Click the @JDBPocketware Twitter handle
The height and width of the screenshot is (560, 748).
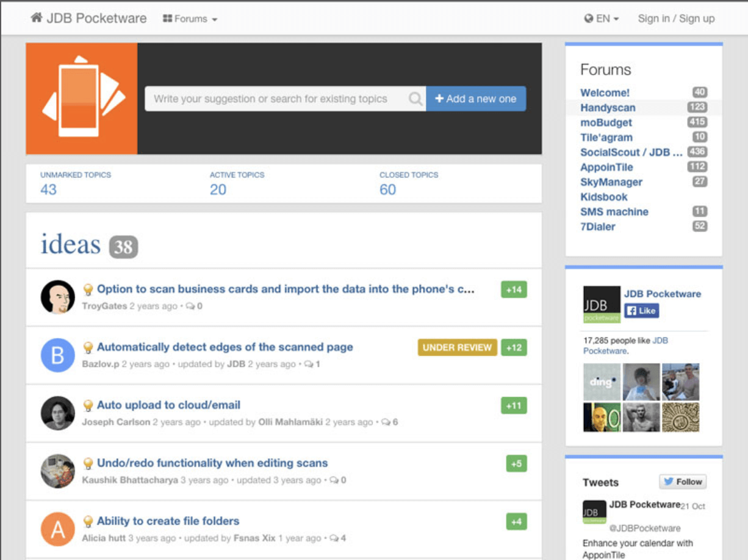645,528
